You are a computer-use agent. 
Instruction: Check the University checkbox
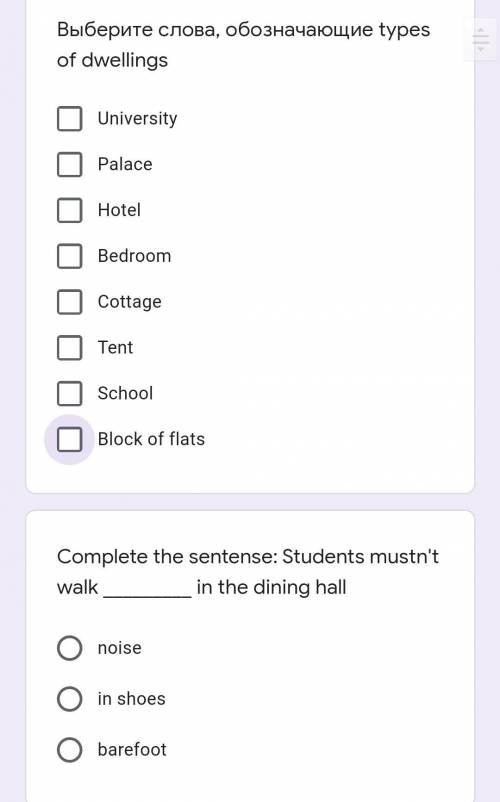(70, 119)
